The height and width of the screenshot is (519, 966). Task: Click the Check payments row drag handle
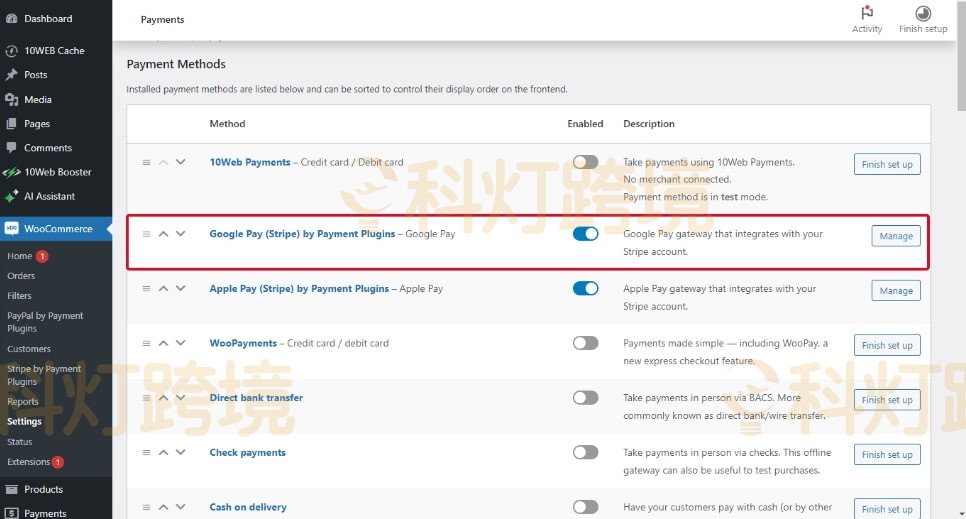(146, 452)
